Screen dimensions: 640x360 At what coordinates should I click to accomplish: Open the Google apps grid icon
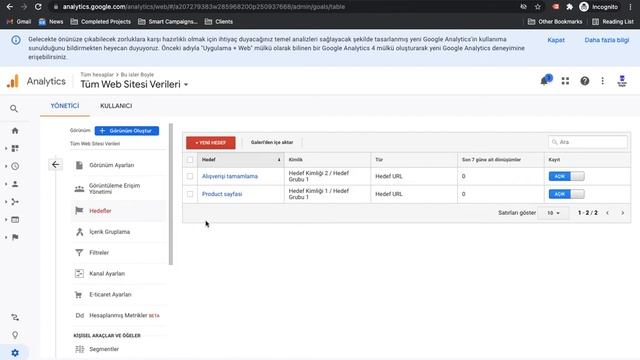point(565,81)
